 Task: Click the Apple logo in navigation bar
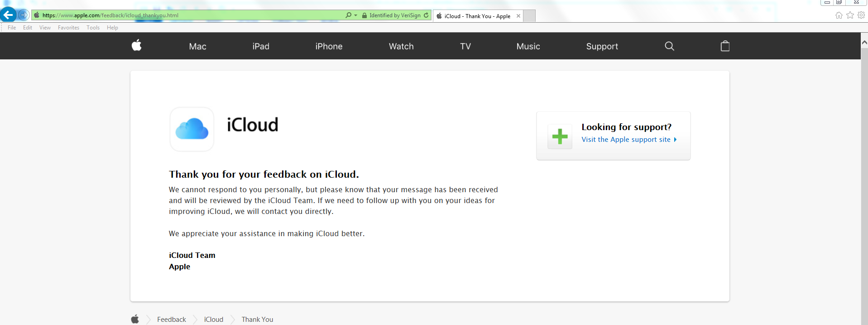pos(136,45)
